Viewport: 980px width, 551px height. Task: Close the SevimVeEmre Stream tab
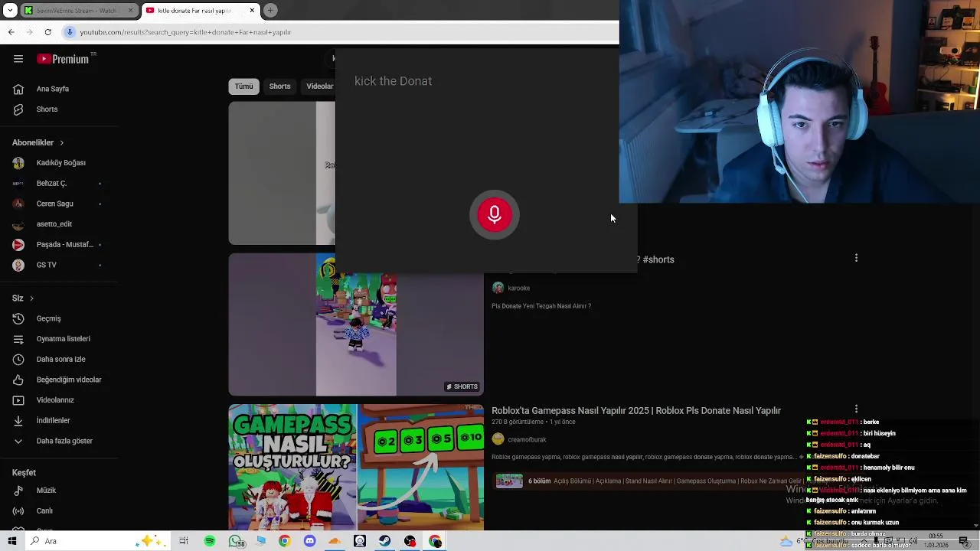[x=130, y=11]
